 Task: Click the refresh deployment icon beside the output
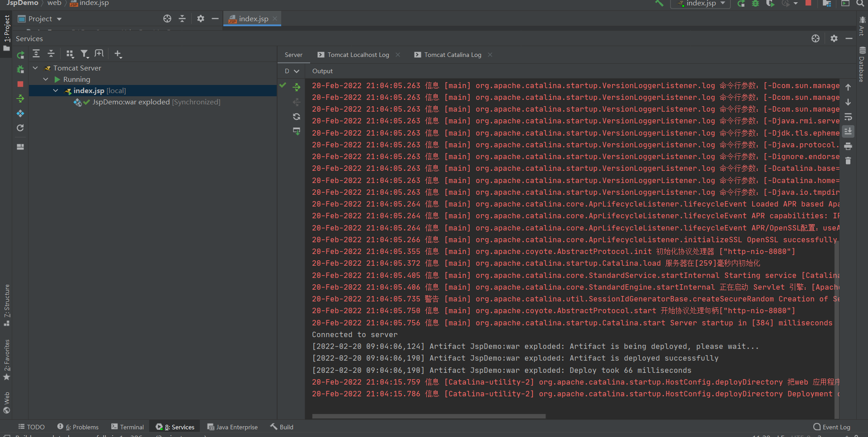point(297,117)
